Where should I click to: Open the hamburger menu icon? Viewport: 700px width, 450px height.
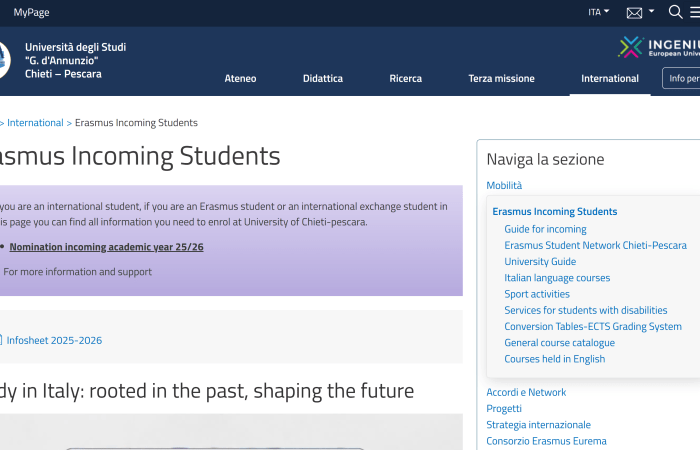tap(694, 12)
